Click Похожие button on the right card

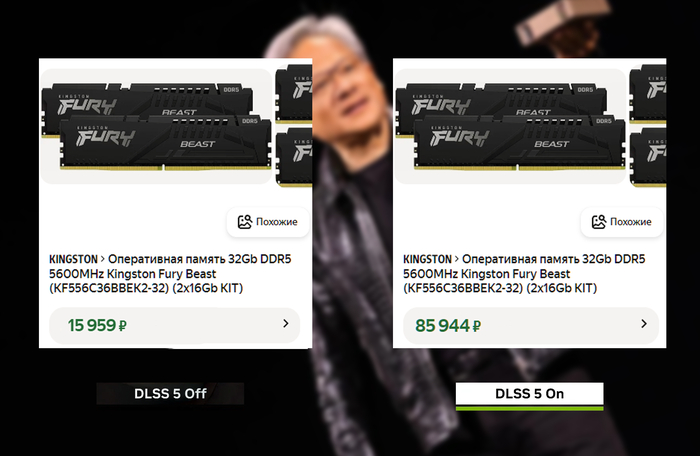[622, 222]
